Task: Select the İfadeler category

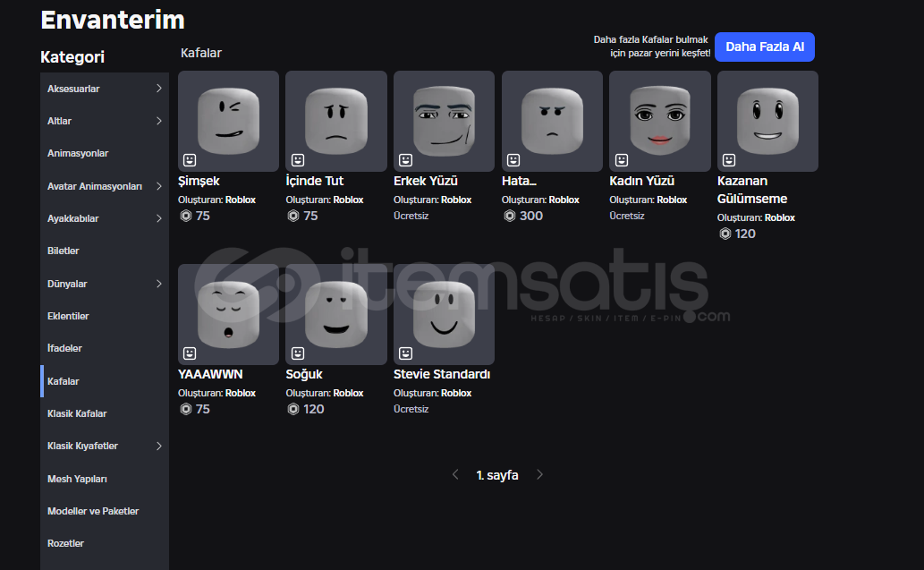Action: click(105, 348)
